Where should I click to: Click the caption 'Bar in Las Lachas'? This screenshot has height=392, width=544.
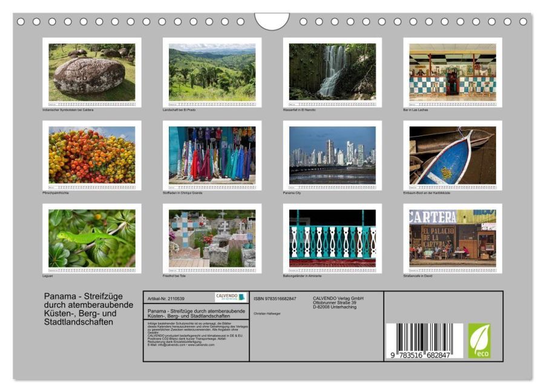pos(415,110)
